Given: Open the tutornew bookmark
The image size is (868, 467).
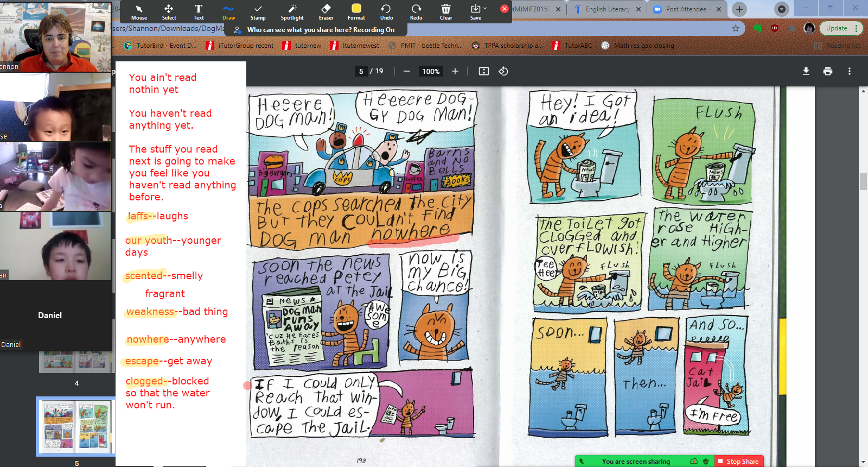Looking at the screenshot, I should click(x=302, y=46).
